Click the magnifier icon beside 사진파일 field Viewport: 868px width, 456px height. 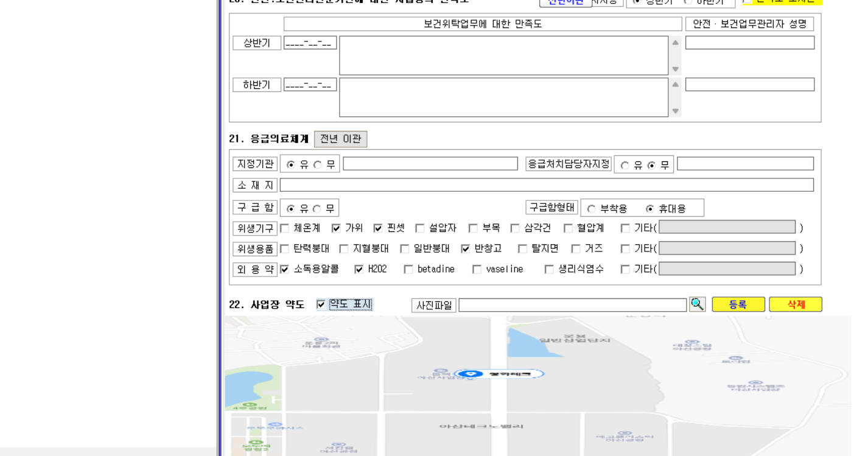pyautogui.click(x=697, y=304)
